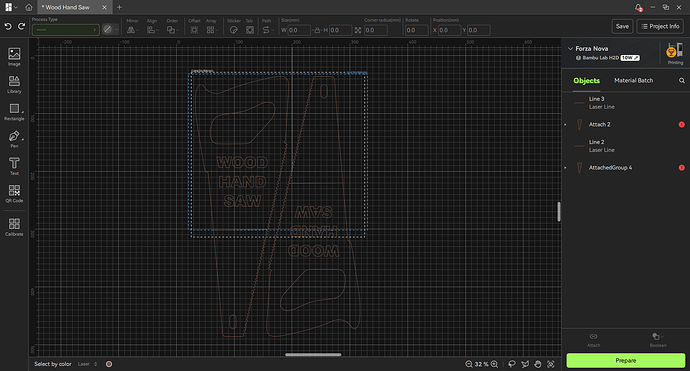This screenshot has width=690, height=371.
Task: Click the Sticker tool icon
Action: 234,30
